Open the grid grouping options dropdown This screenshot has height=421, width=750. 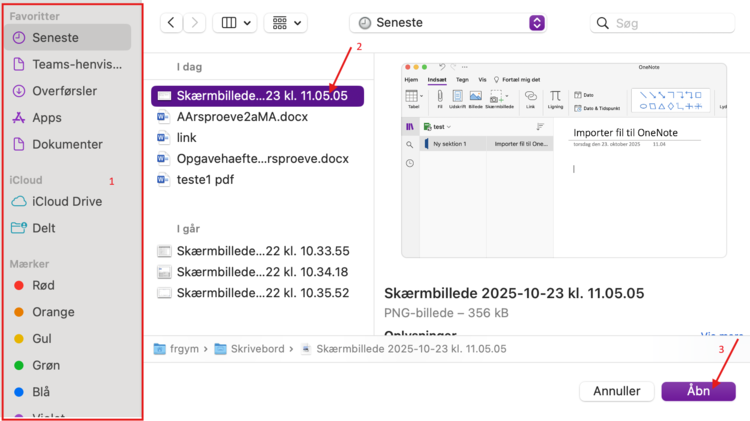click(285, 22)
